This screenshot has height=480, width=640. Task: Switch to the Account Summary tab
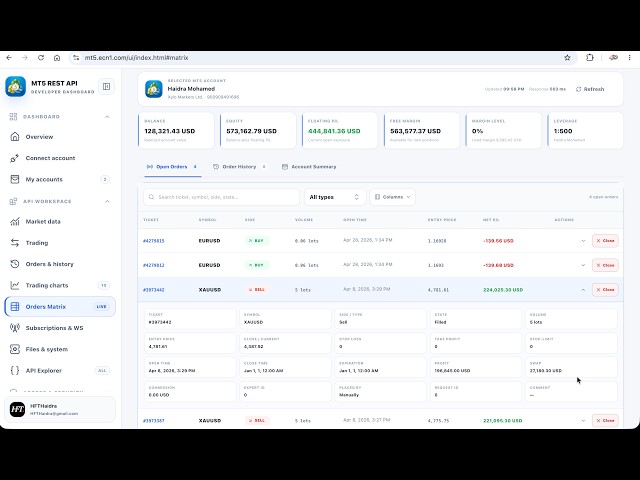309,167
